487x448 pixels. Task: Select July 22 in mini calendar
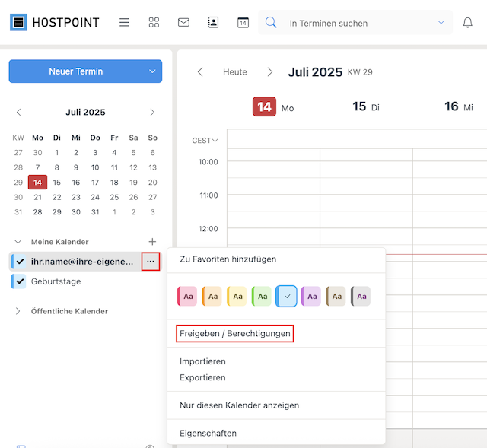click(x=57, y=197)
